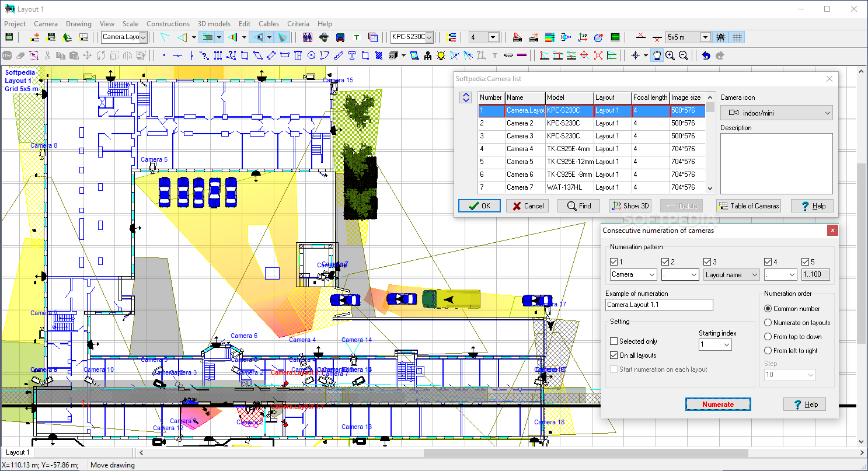This screenshot has width=868, height=471.
Task: Click the Table of Cameras button
Action: [749, 205]
